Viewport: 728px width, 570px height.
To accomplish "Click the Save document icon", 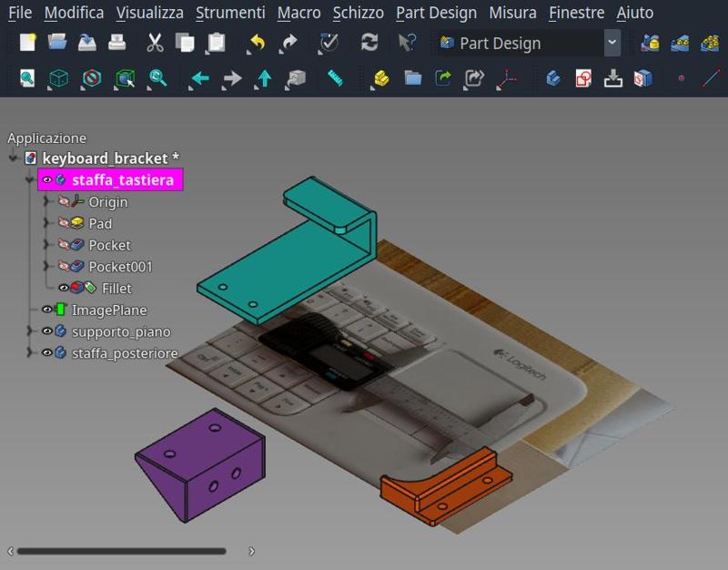I will pos(87,43).
